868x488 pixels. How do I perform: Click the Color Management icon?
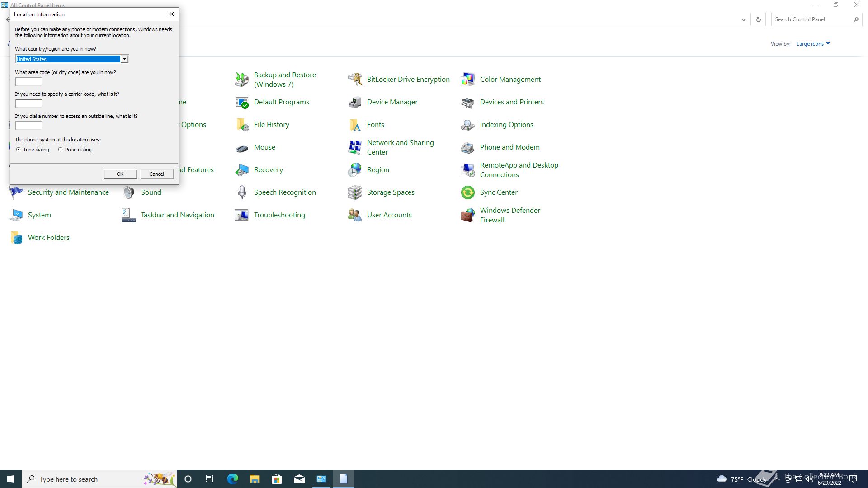(x=467, y=80)
